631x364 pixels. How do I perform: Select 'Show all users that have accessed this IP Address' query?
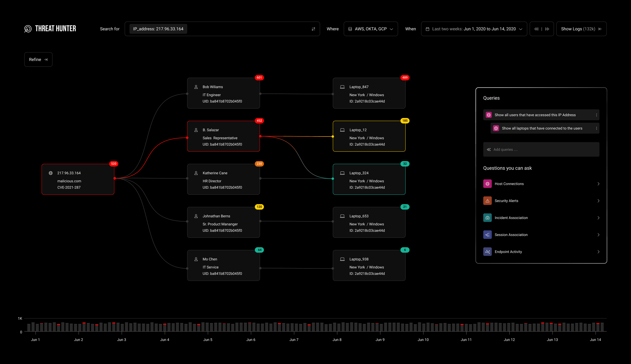click(541, 115)
